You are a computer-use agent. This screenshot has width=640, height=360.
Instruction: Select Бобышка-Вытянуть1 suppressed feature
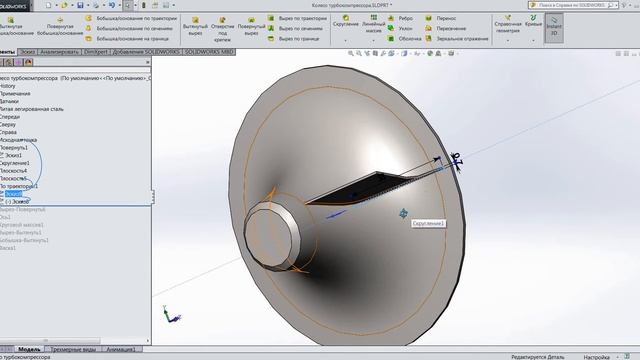tap(24, 240)
